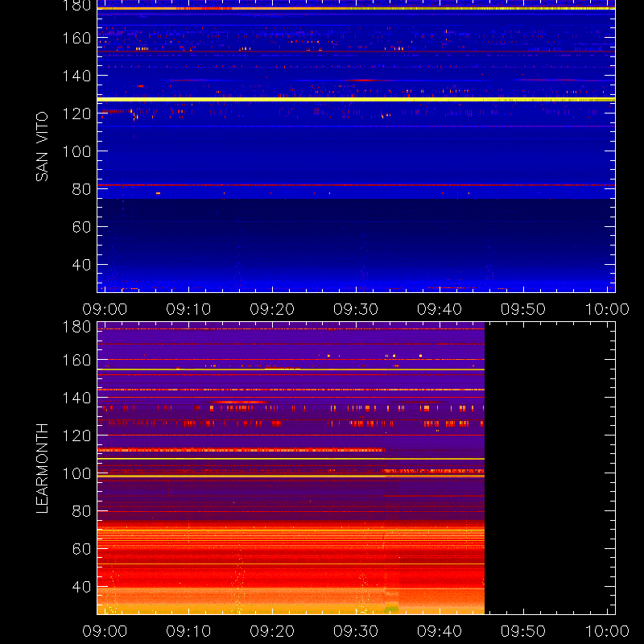
Task: Pick the 09:20 label under Learmonth plot
Action: (272, 631)
